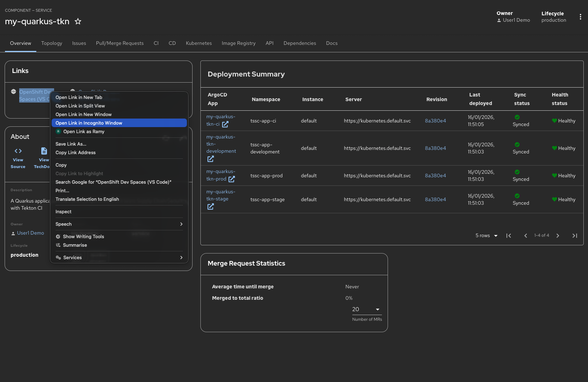The height and width of the screenshot is (382, 588).
Task: Switch to the Topology tab
Action: coord(52,43)
